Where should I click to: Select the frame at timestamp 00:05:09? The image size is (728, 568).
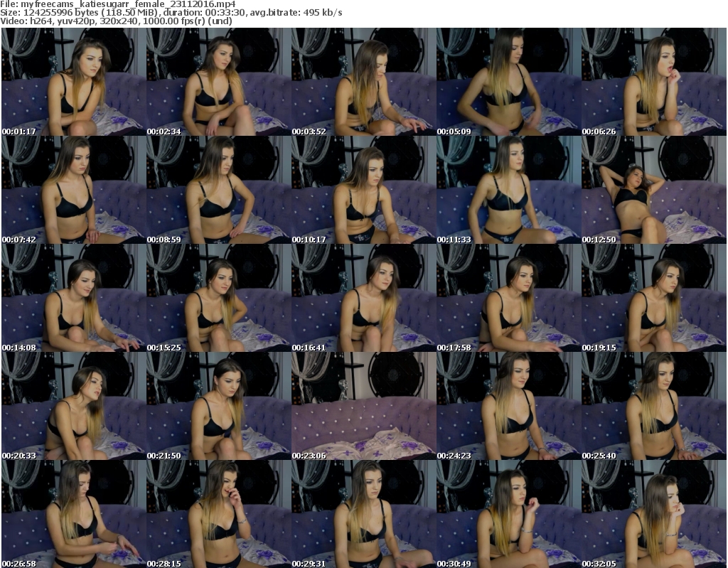coord(509,82)
